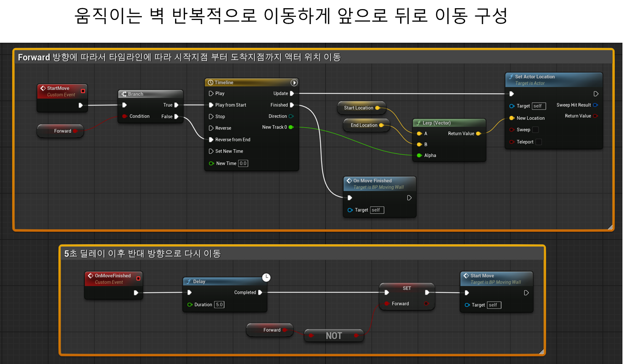Click the self field in Set Actor Location
Screen dimensions: 637x364
pos(538,106)
